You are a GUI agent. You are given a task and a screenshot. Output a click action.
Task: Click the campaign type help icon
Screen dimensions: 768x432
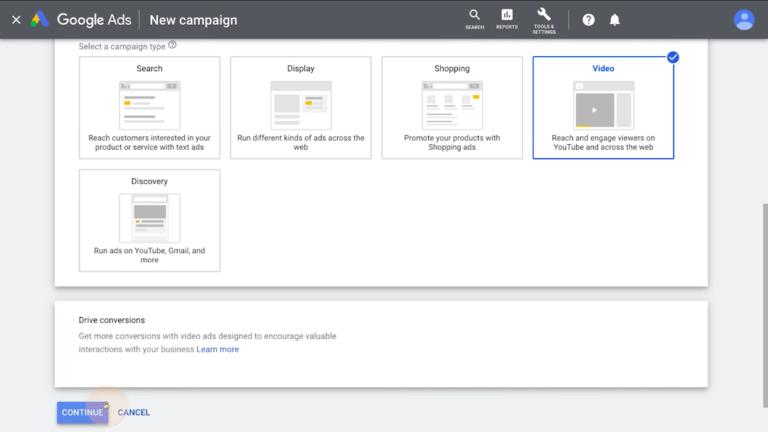[172, 45]
